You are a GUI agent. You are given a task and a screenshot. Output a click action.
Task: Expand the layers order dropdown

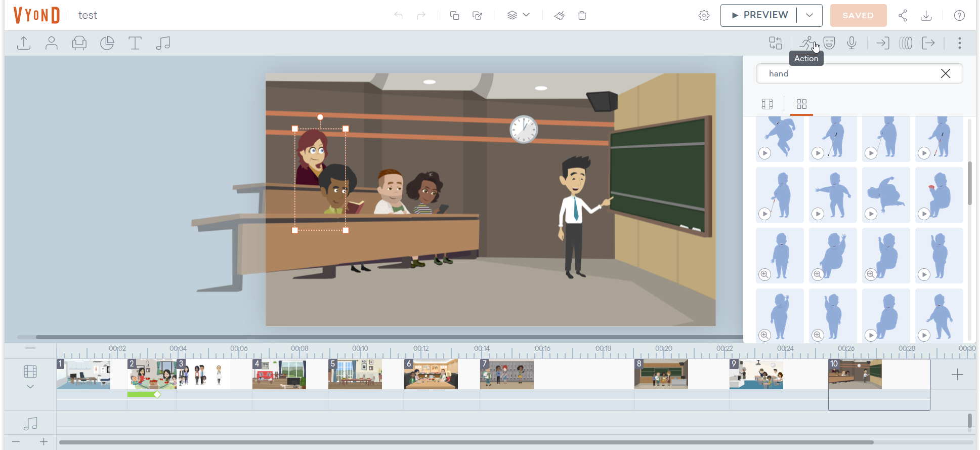point(519,15)
